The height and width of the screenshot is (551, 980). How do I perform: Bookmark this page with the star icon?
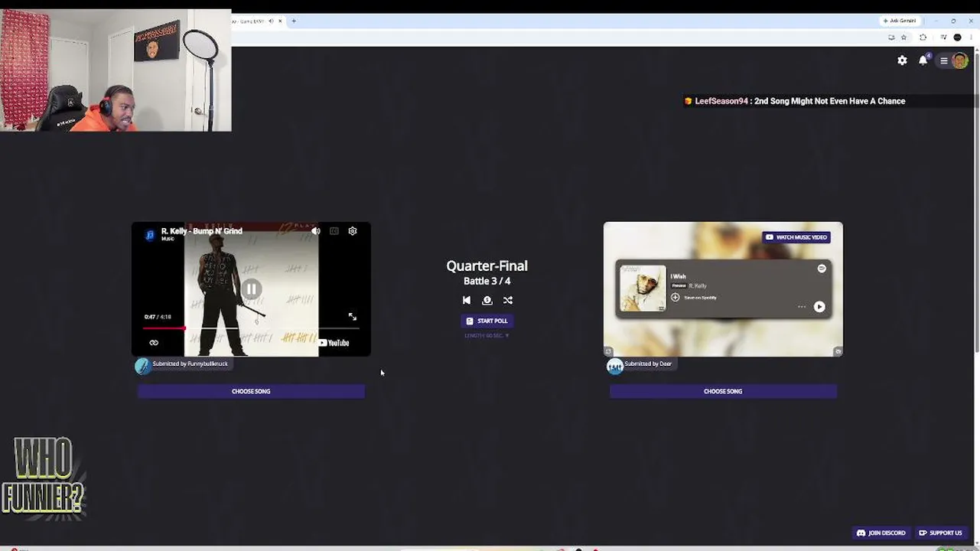click(903, 37)
